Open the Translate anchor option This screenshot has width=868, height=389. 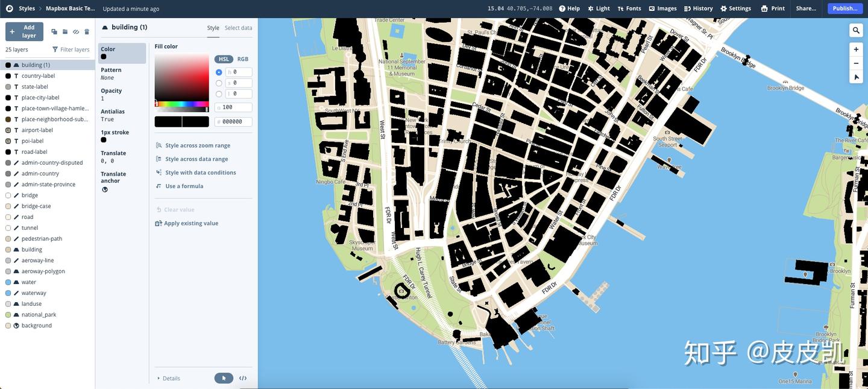point(104,189)
